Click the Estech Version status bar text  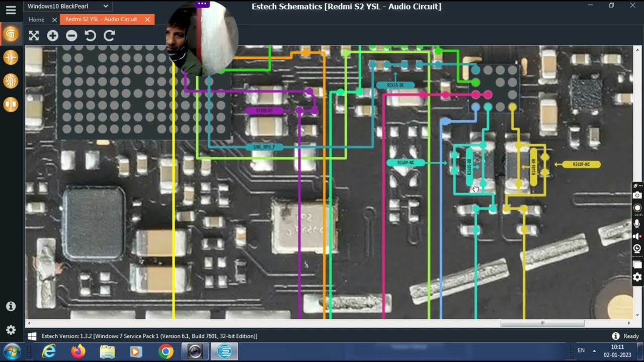(149, 336)
